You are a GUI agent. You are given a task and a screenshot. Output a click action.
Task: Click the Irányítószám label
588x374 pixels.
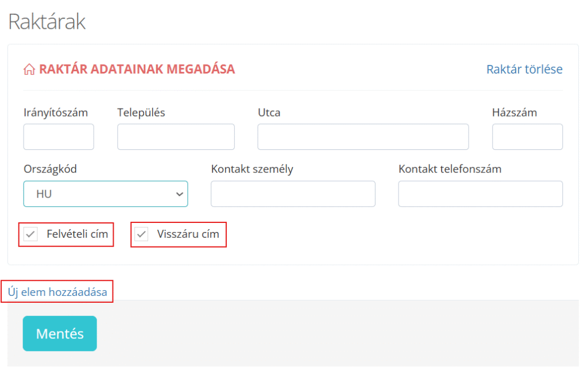[56, 113]
